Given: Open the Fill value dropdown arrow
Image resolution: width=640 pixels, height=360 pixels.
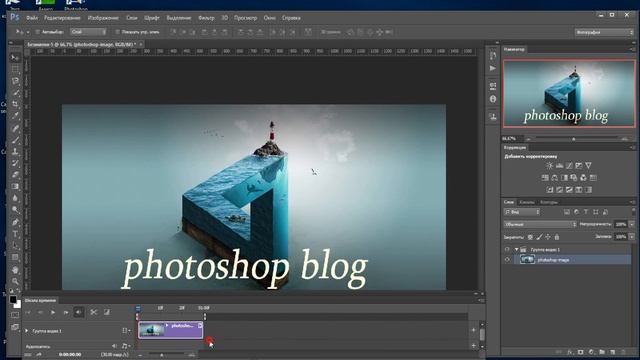Looking at the screenshot, I should pyautogui.click(x=632, y=237).
